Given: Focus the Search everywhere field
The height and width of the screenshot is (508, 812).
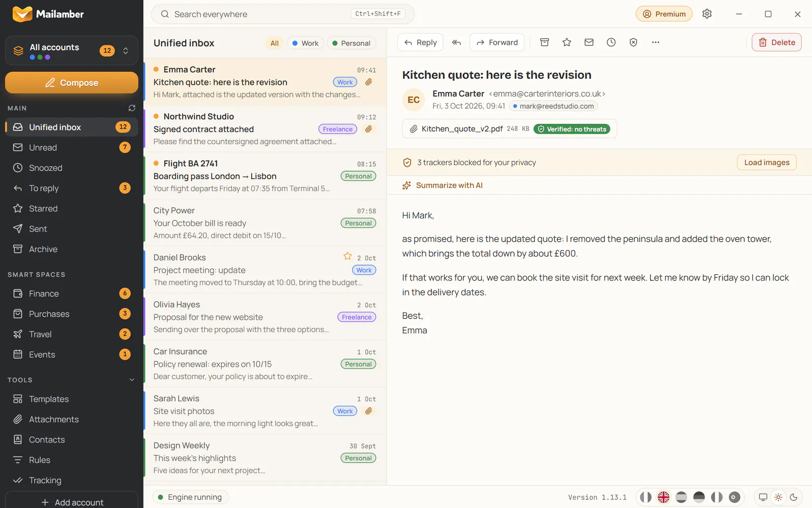Looking at the screenshot, I should click(x=283, y=14).
